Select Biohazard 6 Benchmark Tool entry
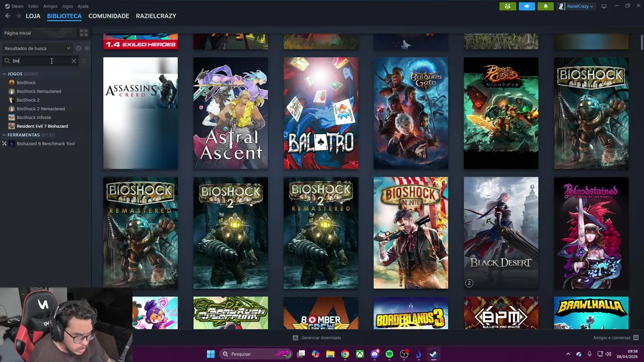This screenshot has width=644, height=362. pos(45,144)
